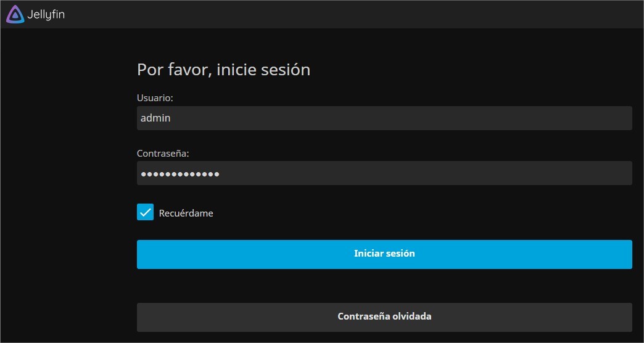Click the blue Iniciar sesión button
The width and height of the screenshot is (644, 343).
[384, 254]
